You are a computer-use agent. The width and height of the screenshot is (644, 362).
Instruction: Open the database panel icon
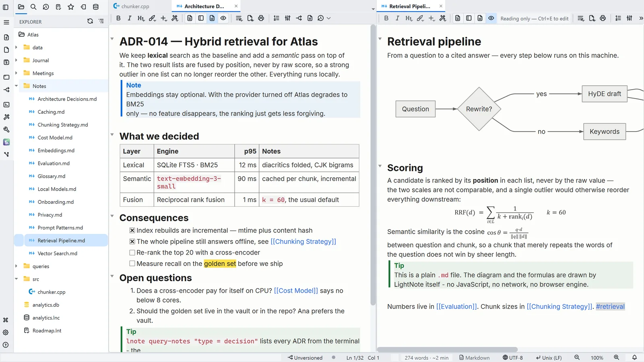[96, 7]
